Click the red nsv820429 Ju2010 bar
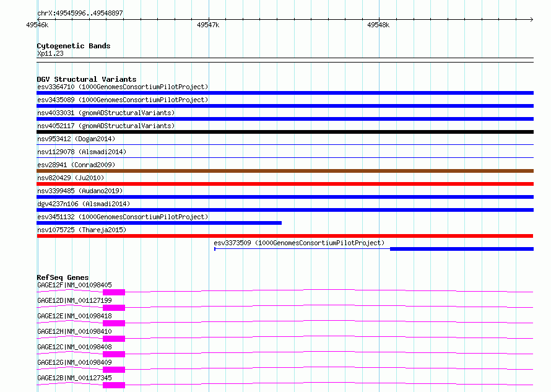The height and width of the screenshot is (392, 551). 285,184
